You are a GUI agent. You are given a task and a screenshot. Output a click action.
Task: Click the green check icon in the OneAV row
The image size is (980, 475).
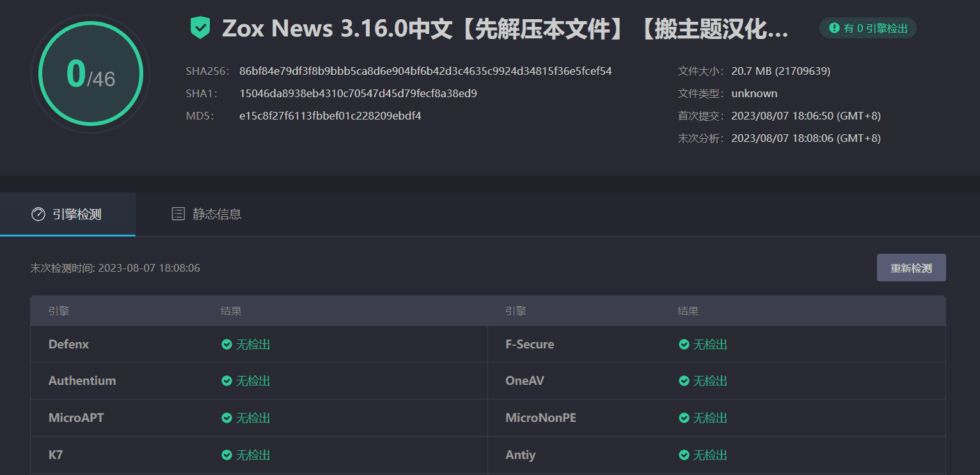click(x=684, y=381)
